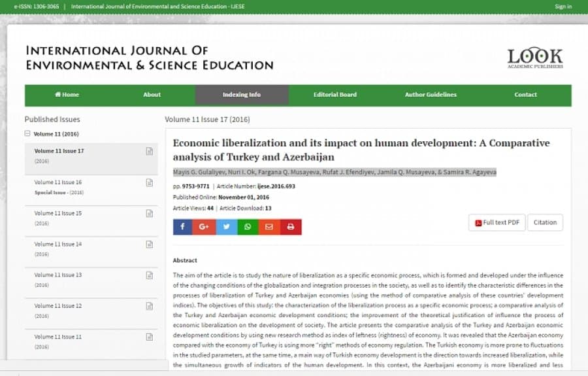Open the Contact page
The height and width of the screenshot is (376, 588).
tap(526, 95)
